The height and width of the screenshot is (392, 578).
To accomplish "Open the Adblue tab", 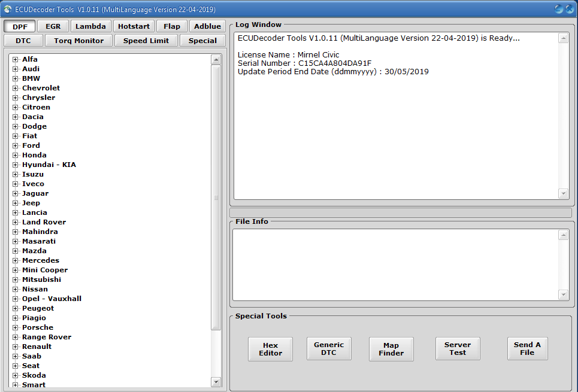I will (207, 26).
